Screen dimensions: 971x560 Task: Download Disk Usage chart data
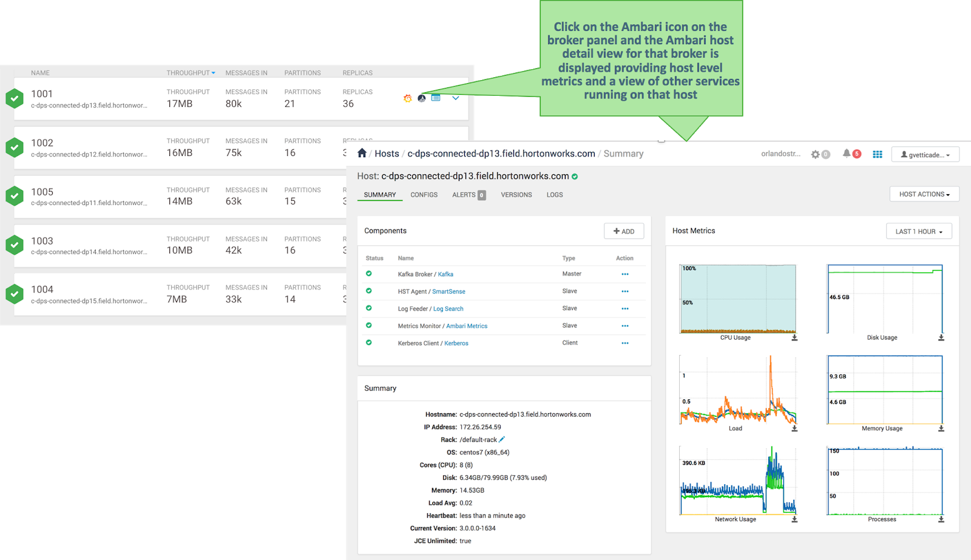[941, 337]
